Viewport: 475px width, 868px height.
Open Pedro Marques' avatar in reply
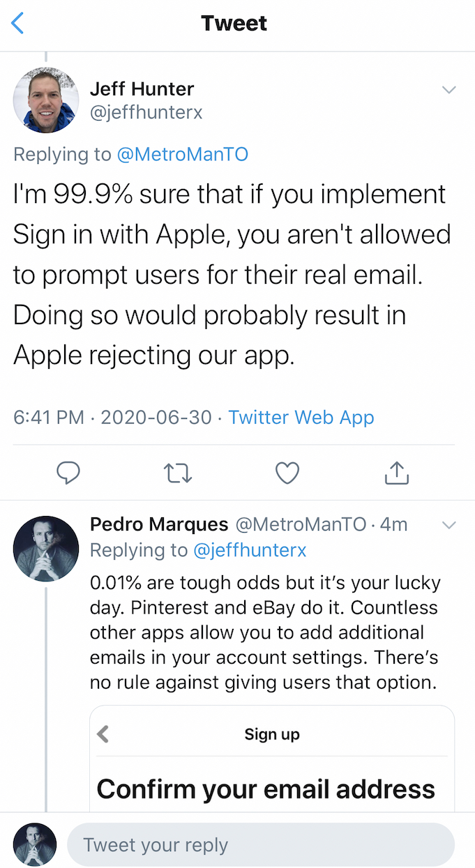46,549
